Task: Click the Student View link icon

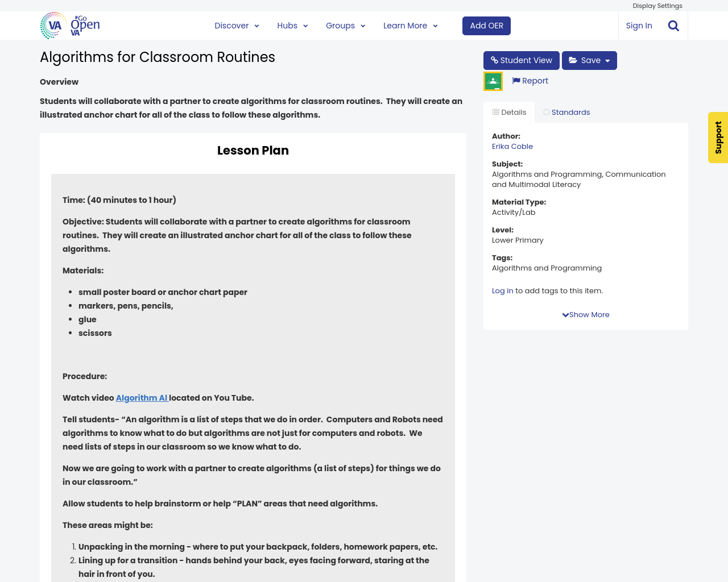Action: 494,60
